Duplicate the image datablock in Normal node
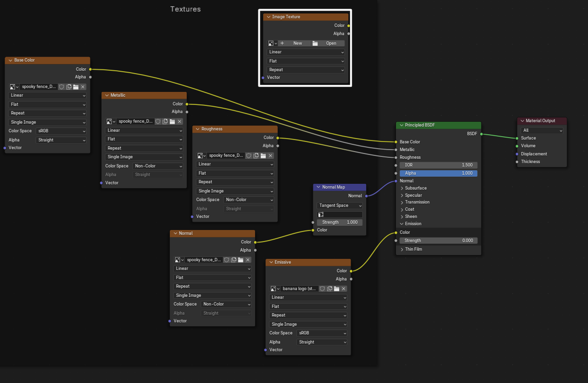The image size is (588, 383). pos(233,260)
